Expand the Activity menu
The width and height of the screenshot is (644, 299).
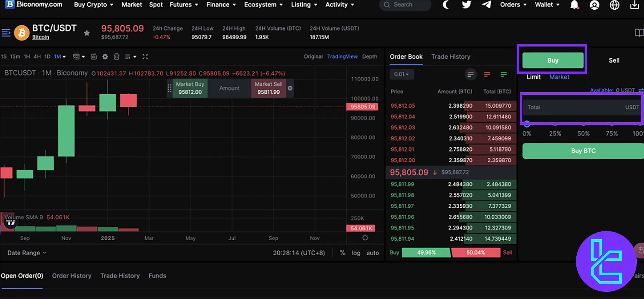tap(340, 5)
